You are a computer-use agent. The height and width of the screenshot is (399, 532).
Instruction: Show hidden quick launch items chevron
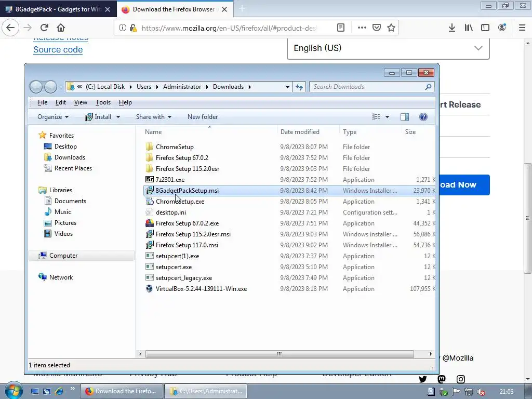coord(72,389)
